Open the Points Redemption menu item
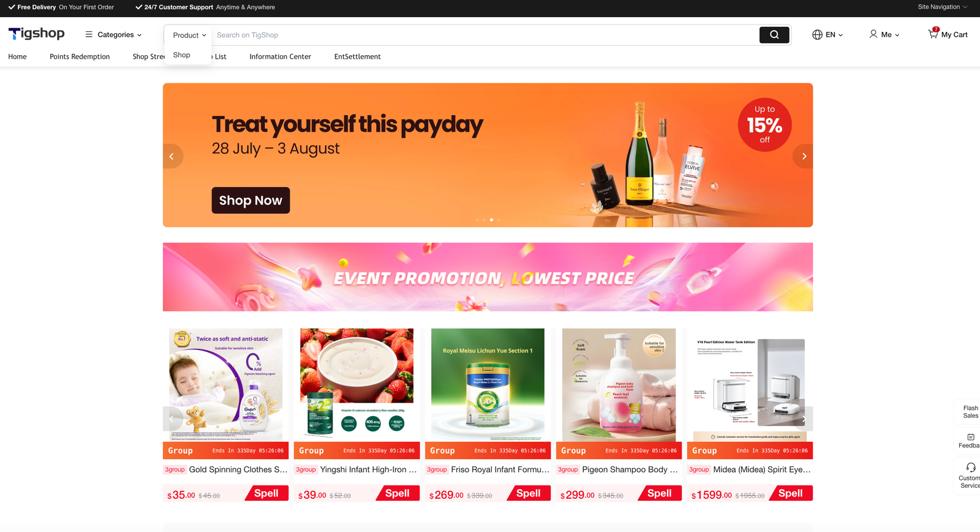 (80, 56)
